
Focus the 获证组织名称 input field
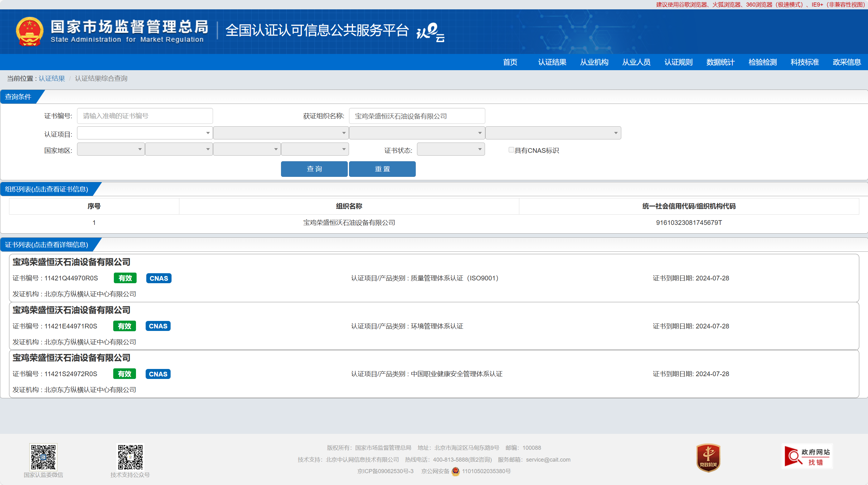pyautogui.click(x=417, y=116)
